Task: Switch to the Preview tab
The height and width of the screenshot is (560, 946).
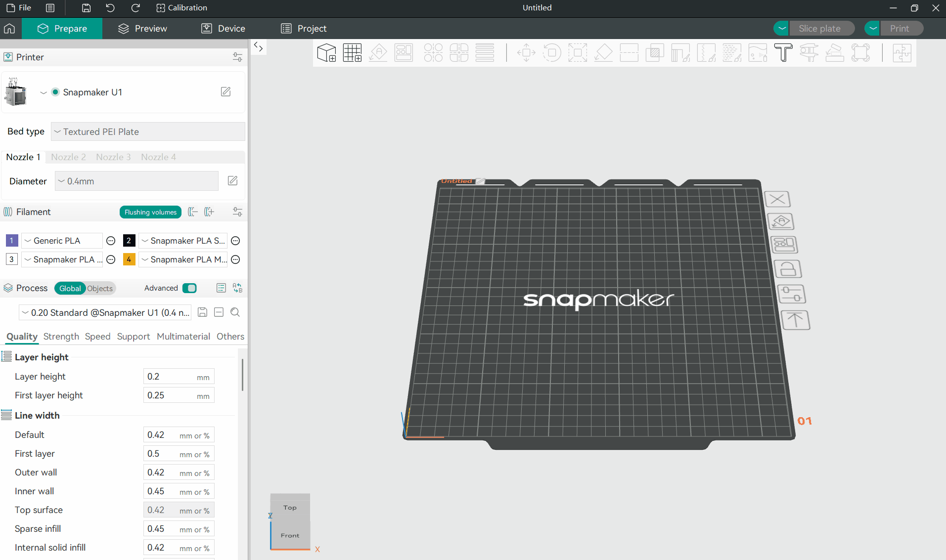Action: point(143,29)
